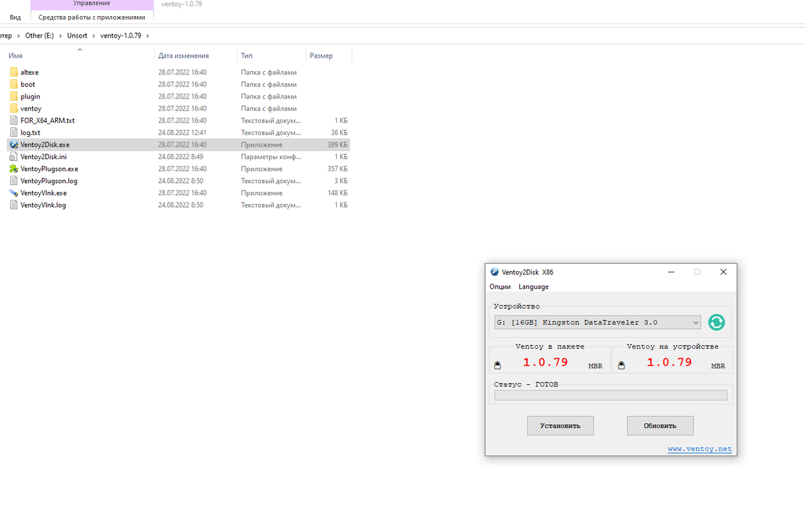805x532 pixels.
Task: Click the FOR_X64_ARM.txt file icon
Action: 14,121
